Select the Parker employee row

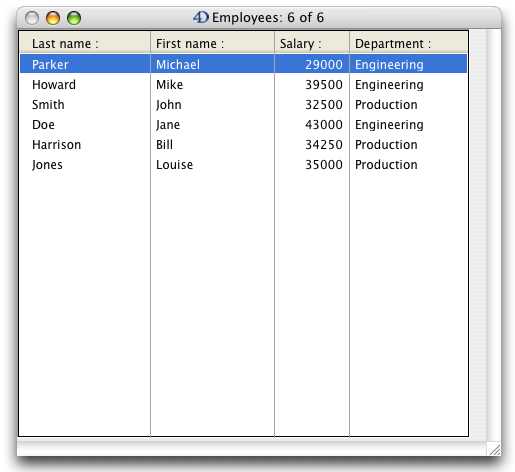tap(244, 64)
